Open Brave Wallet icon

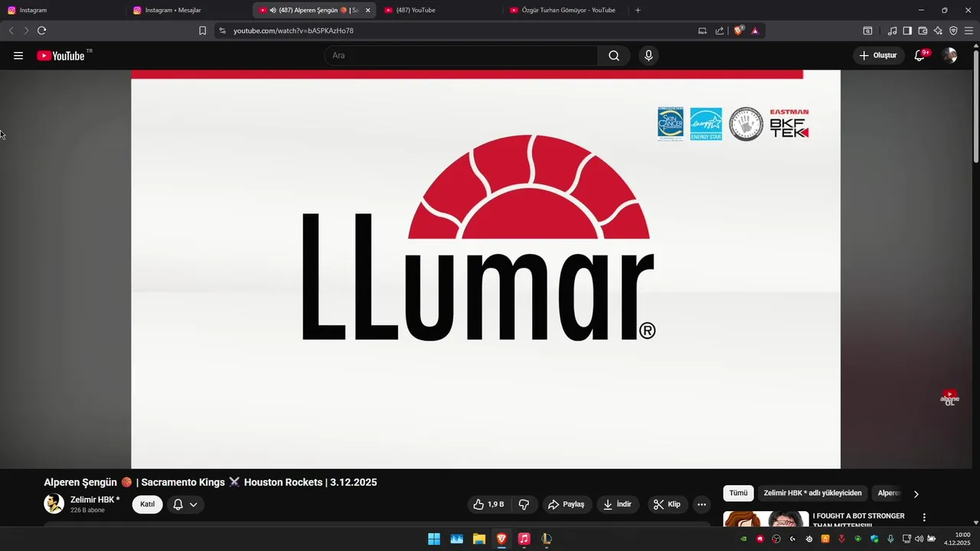point(923,31)
